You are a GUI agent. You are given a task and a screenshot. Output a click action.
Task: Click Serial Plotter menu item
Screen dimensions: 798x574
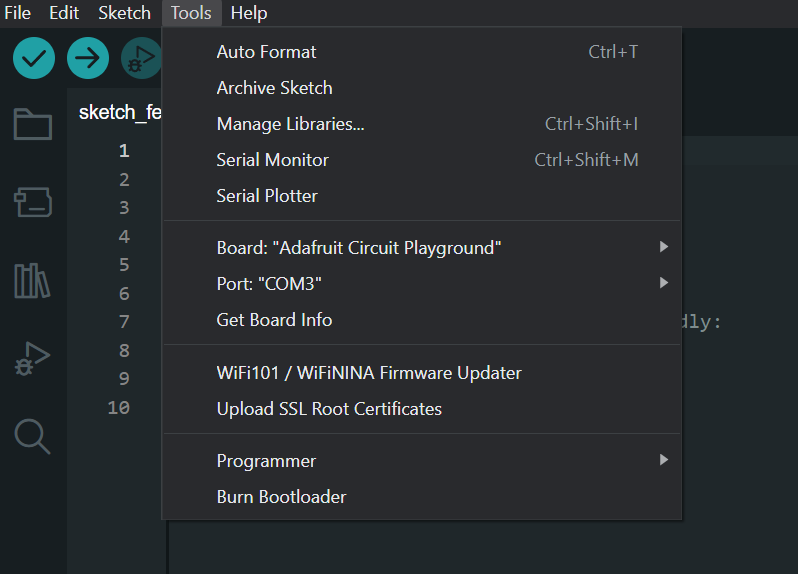267,196
